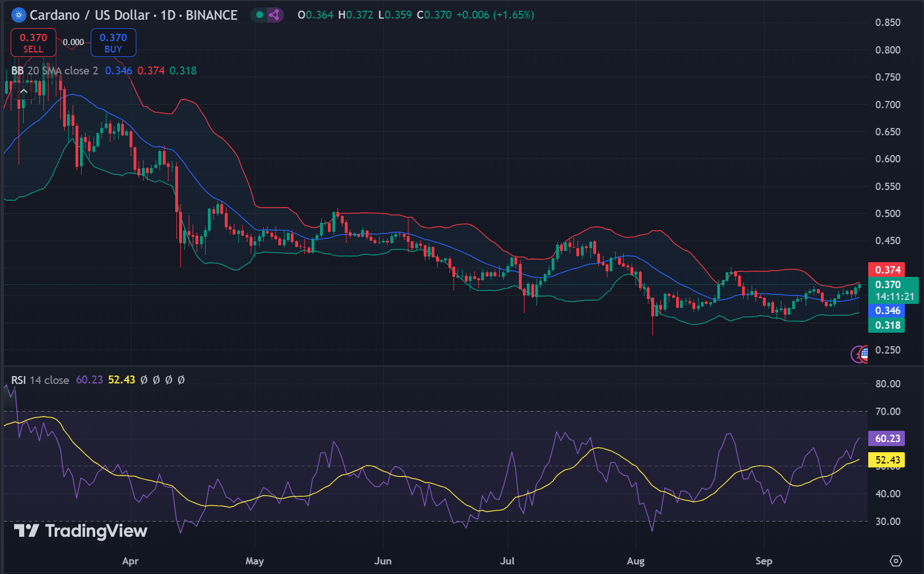
Task: Click yellow 52.43 value in RSI legend
Action: (x=122, y=380)
